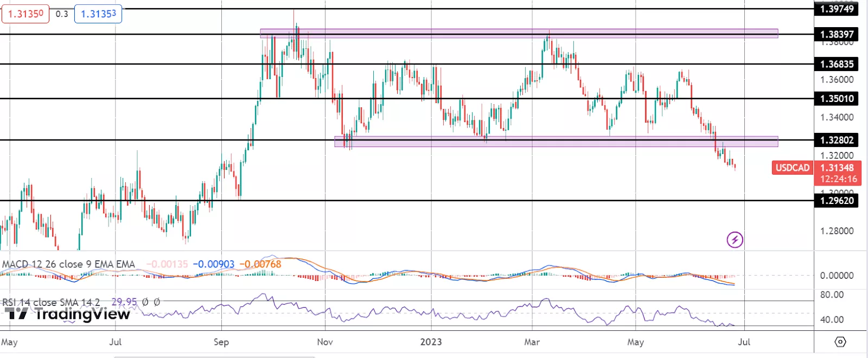Click the Jul label left of Sep

[x=115, y=342]
